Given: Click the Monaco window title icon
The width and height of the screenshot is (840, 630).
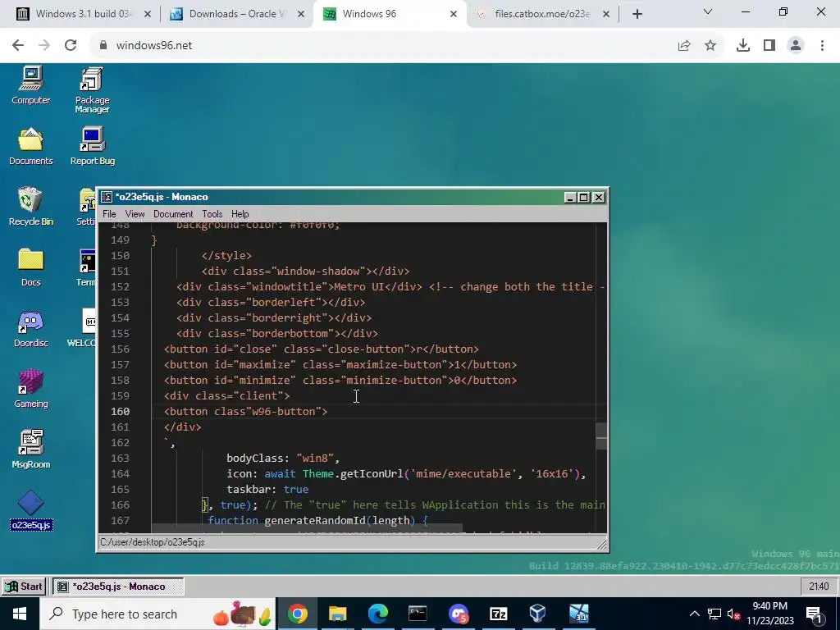Looking at the screenshot, I should [107, 197].
